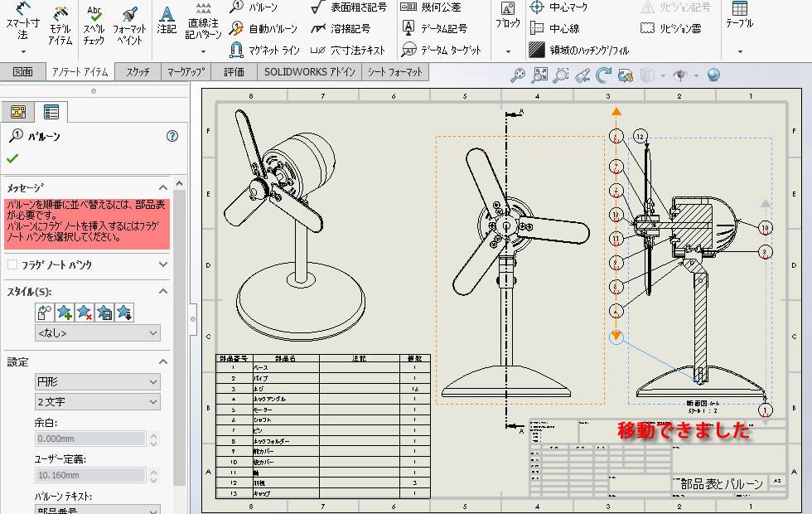This screenshot has width=812, height=514.
Task: Activate the フォーマットペイント format painter
Action: [129, 24]
